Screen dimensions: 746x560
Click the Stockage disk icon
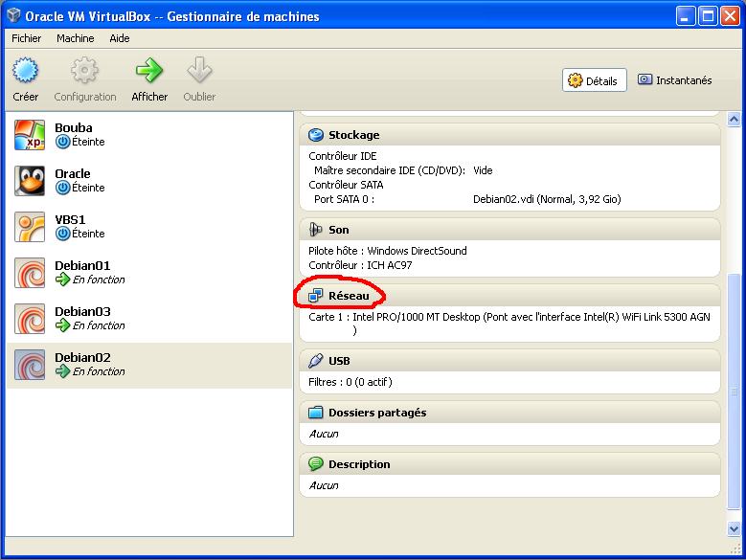click(315, 135)
